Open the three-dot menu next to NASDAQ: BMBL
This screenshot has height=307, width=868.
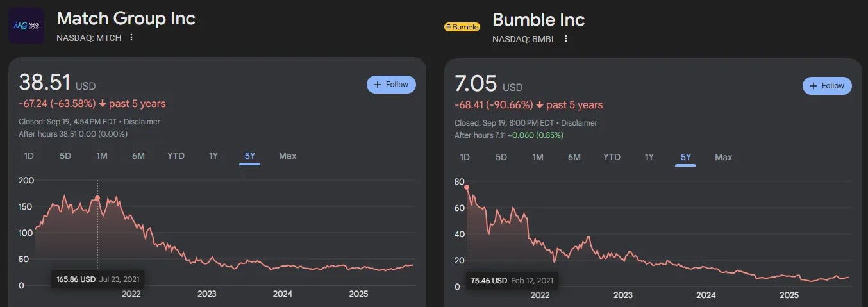[x=566, y=38]
